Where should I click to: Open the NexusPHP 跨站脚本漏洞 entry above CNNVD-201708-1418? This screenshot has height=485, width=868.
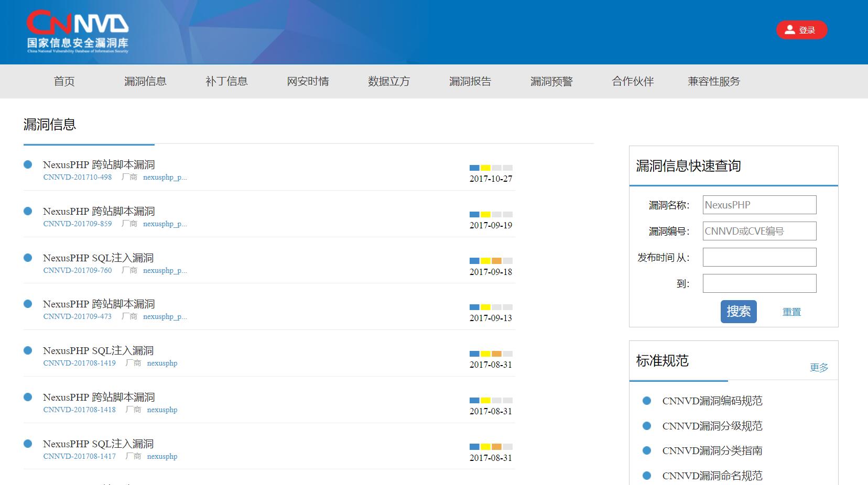click(99, 397)
